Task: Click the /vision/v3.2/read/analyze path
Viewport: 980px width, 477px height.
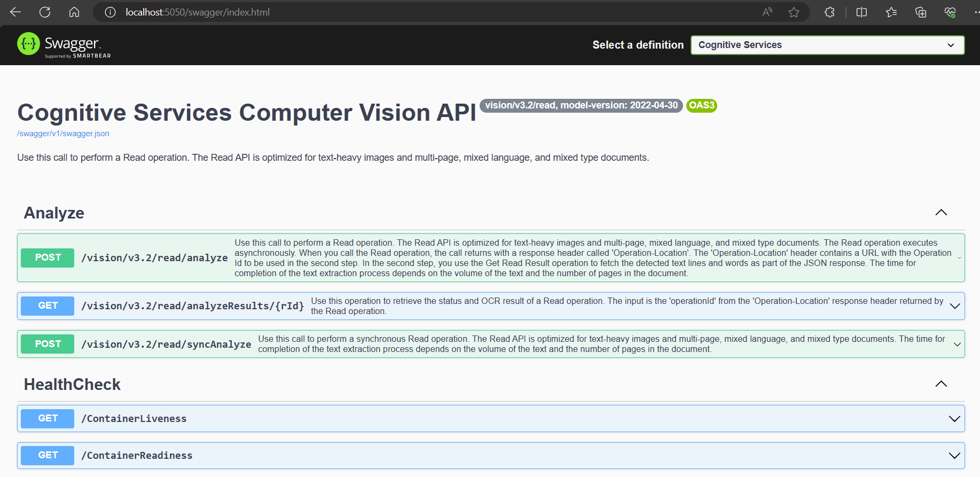Action: [154, 258]
